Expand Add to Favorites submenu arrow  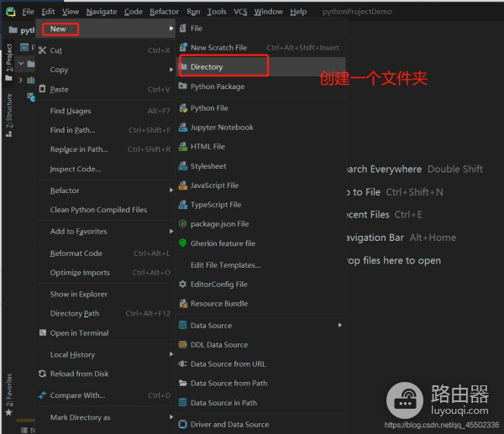coord(171,232)
